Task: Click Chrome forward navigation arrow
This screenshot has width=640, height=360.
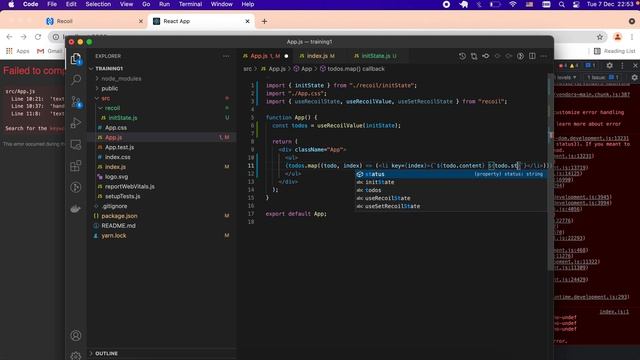Action: coord(23,37)
